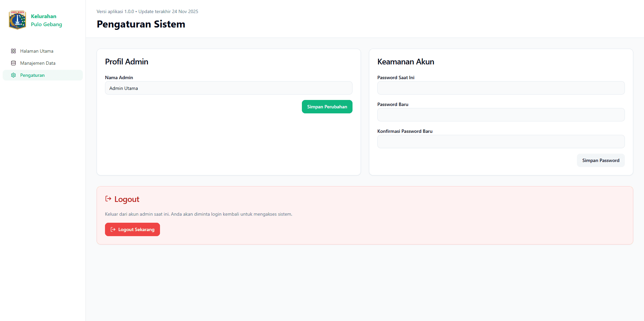Focus the Nama Admin input field
644x321 pixels.
pos(228,88)
